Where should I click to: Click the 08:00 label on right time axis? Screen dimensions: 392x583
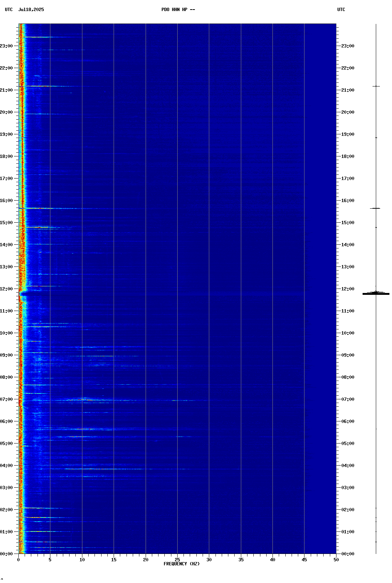tap(348, 377)
